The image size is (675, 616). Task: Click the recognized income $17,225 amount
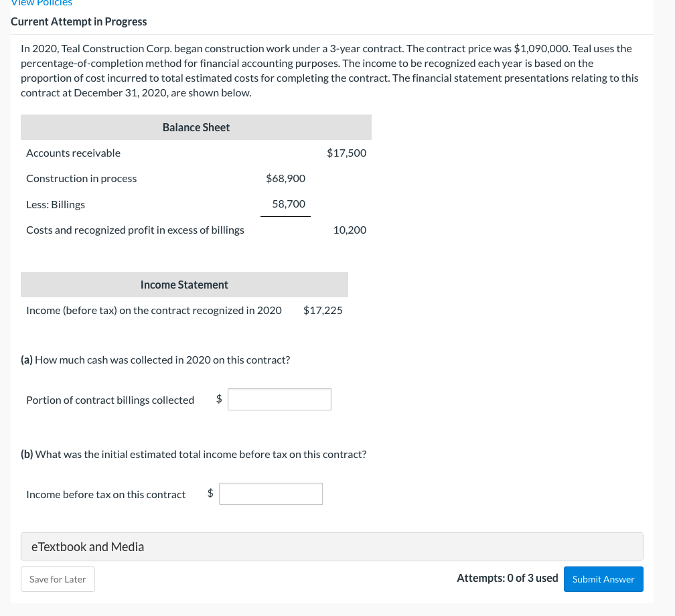pos(323,310)
